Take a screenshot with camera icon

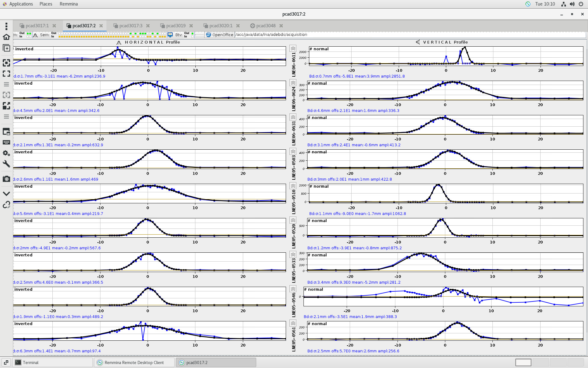pos(6,179)
